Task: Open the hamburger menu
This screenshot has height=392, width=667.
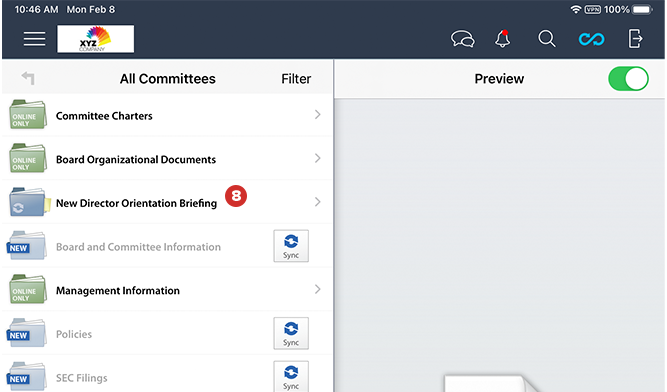Action: pos(34,39)
